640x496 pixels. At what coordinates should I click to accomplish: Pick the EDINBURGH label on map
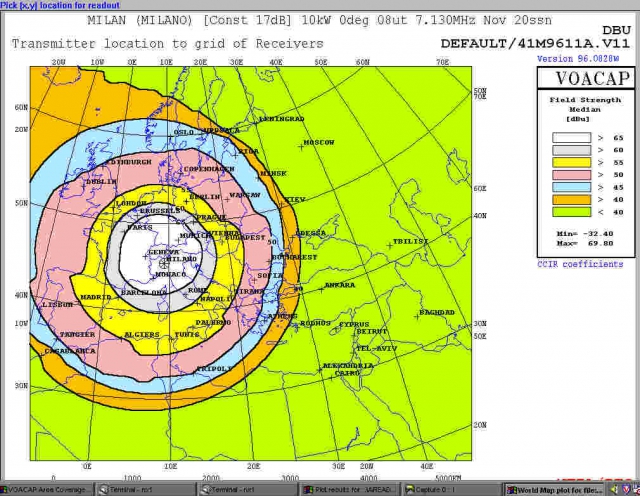(x=129, y=162)
